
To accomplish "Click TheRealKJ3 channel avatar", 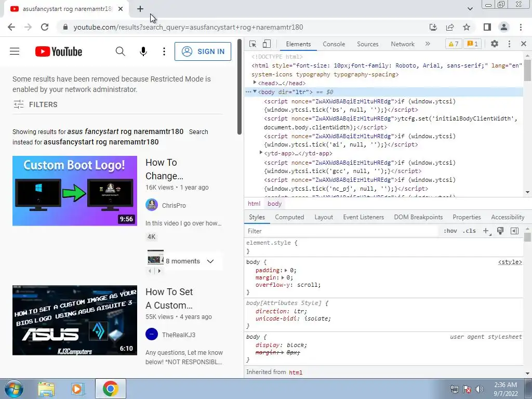I will pos(152,334).
